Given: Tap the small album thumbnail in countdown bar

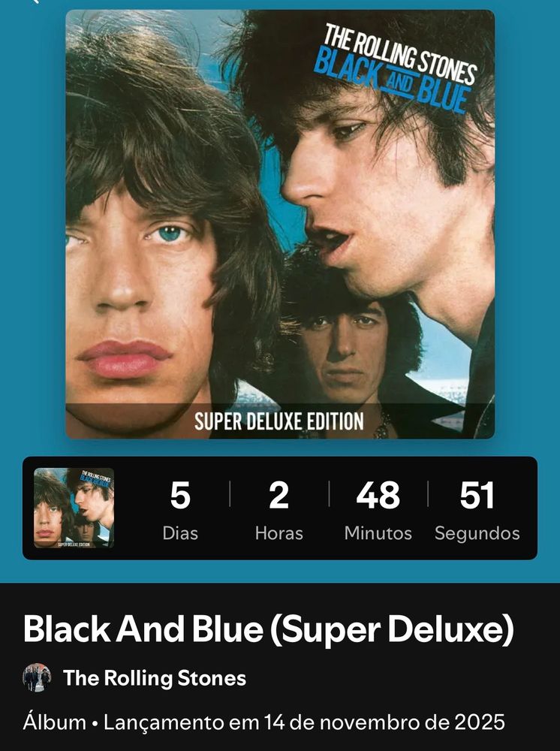Looking at the screenshot, I should tap(74, 508).
